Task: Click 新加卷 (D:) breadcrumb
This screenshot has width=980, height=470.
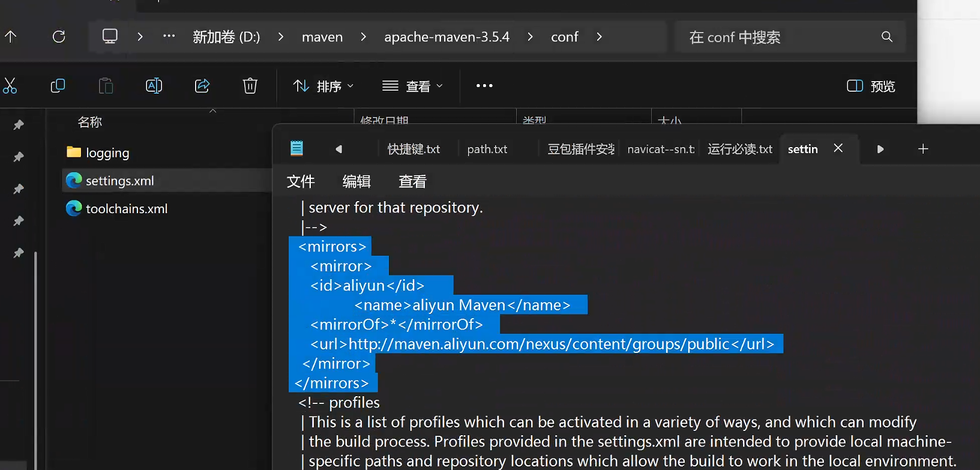Action: click(x=226, y=37)
